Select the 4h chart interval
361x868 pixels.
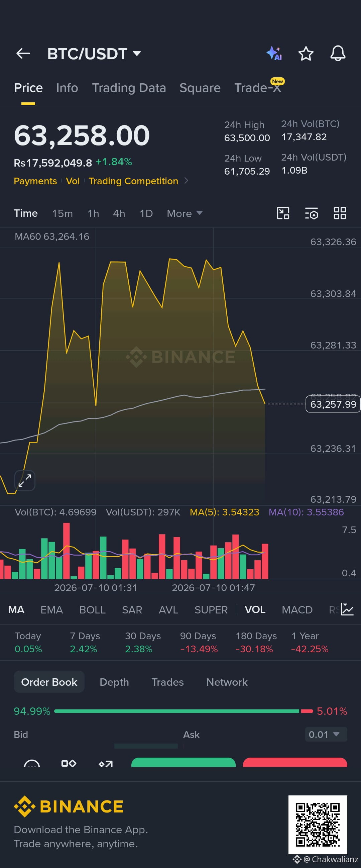click(119, 213)
